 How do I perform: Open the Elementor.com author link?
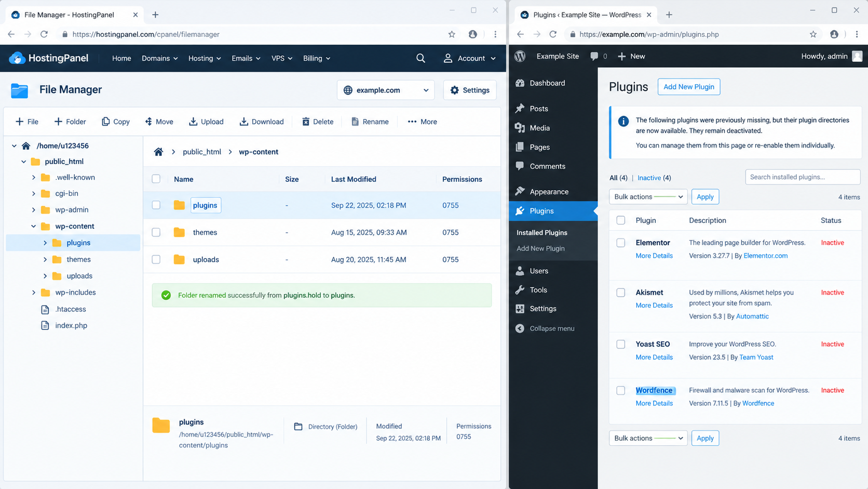(765, 256)
